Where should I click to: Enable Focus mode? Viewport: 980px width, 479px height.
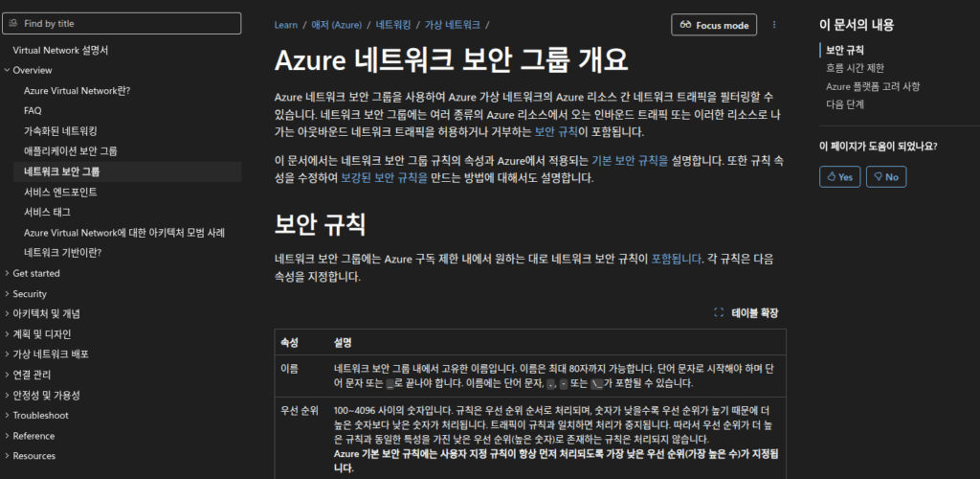(x=714, y=25)
